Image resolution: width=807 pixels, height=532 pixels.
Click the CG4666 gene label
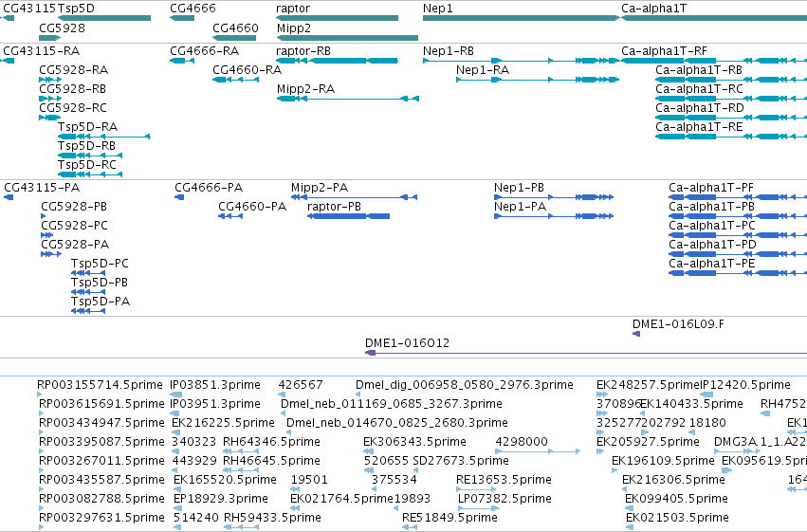193,9
